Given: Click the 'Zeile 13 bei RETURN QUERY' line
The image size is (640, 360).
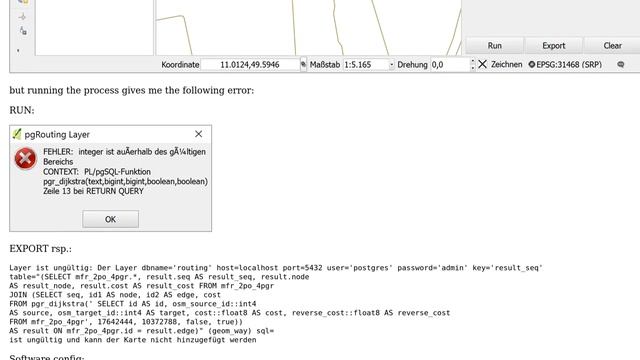Looking at the screenshot, I should click(x=93, y=191).
